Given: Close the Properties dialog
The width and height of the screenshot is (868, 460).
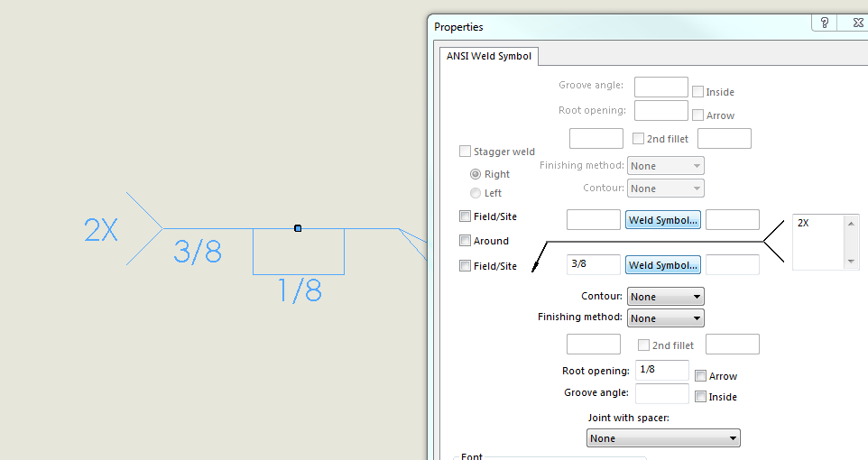Looking at the screenshot, I should tap(857, 23).
